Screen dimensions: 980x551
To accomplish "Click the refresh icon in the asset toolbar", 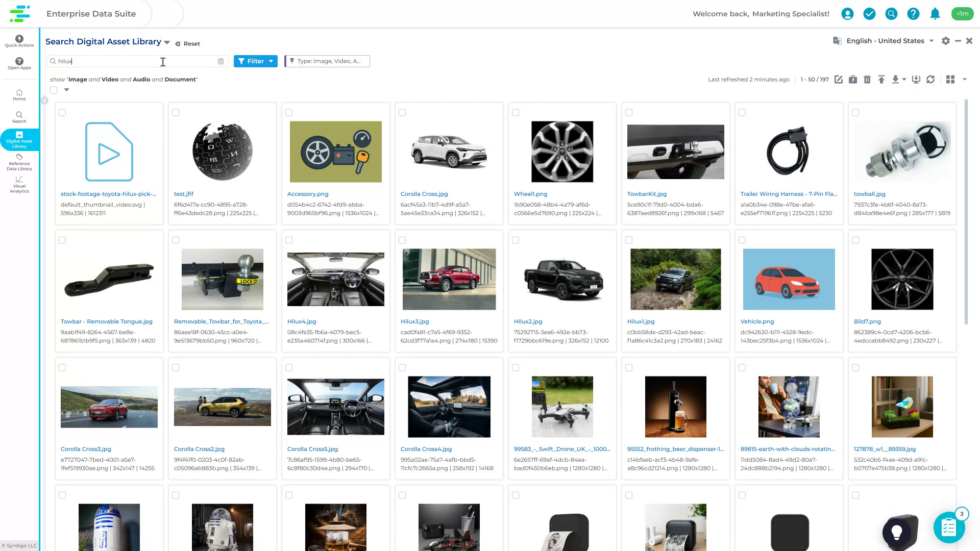I will [931, 80].
